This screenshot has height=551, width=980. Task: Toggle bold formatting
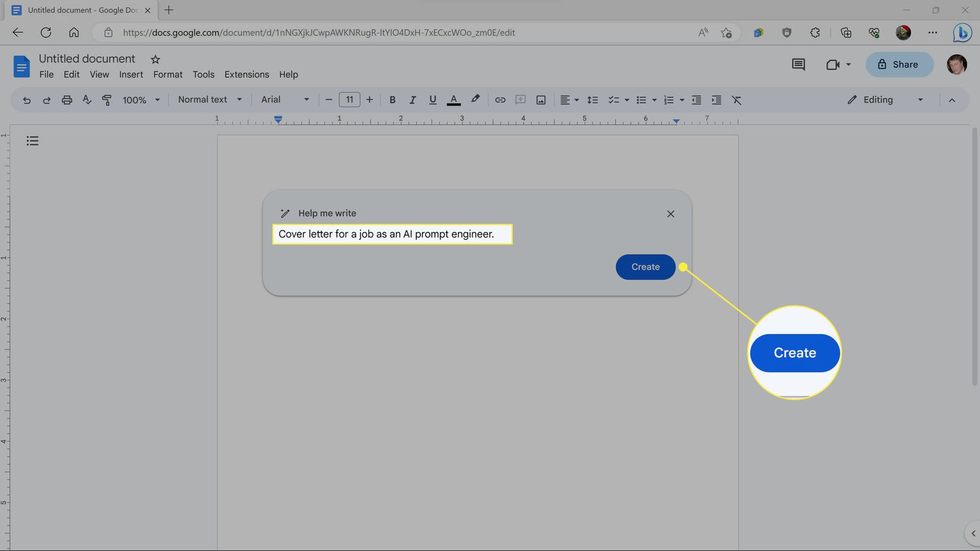[392, 100]
